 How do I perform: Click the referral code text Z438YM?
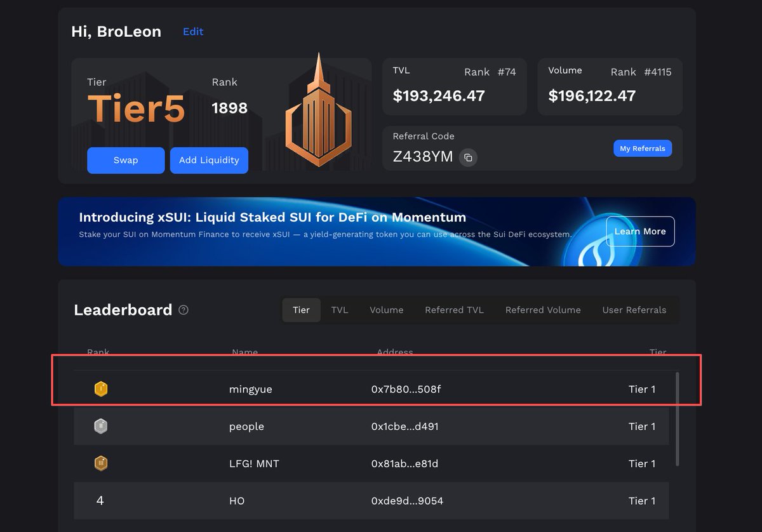[423, 157]
